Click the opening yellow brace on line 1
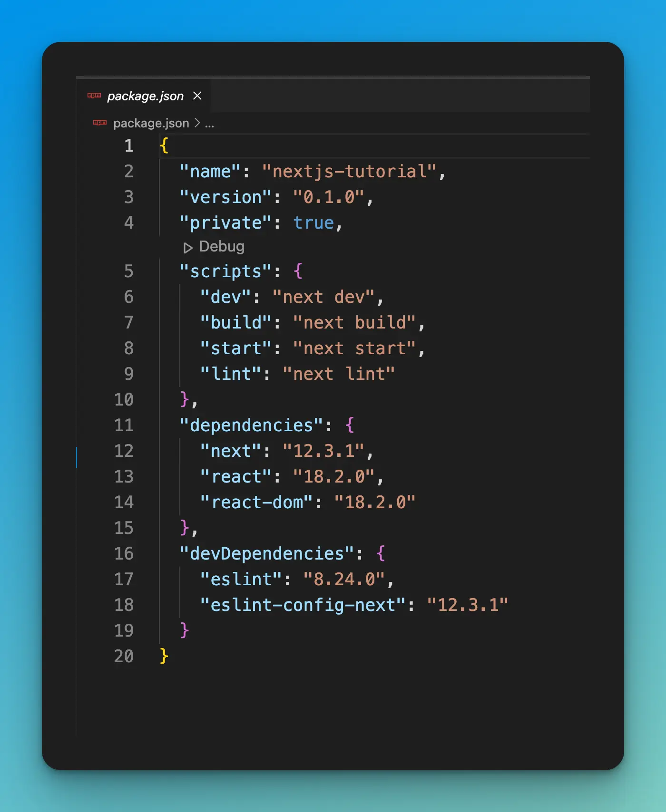 pyautogui.click(x=164, y=145)
